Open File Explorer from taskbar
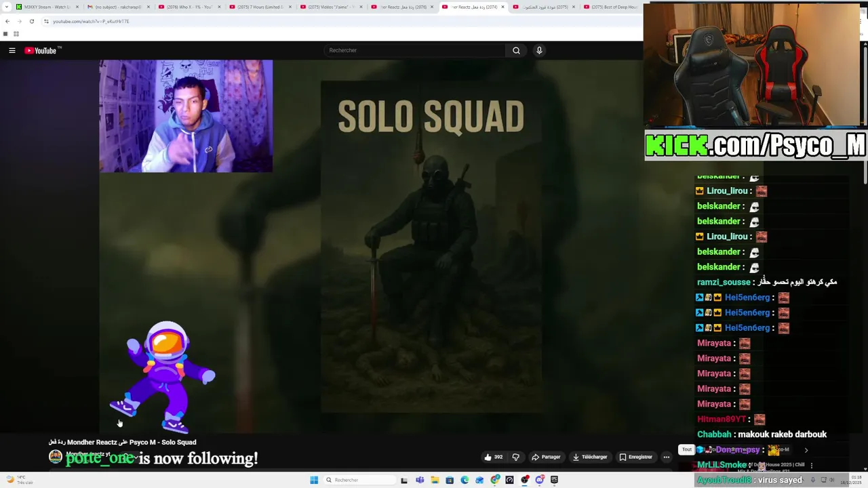This screenshot has height=488, width=868. 435,480
